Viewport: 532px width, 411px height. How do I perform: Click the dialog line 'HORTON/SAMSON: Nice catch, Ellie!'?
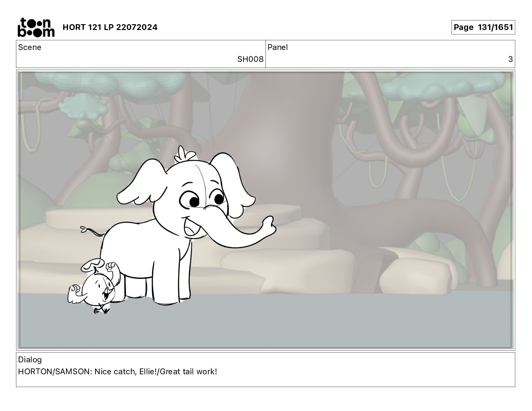pos(88,372)
